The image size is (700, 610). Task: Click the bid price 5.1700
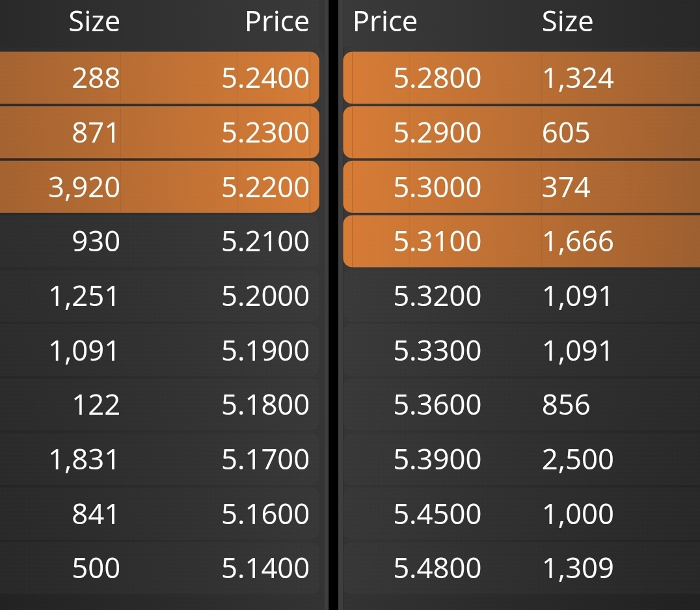click(x=265, y=460)
